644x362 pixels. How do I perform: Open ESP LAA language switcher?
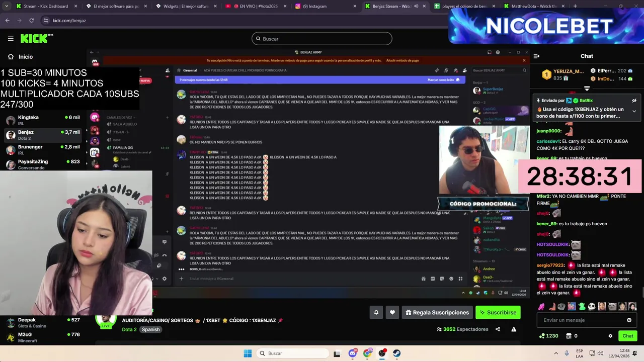tap(580, 353)
